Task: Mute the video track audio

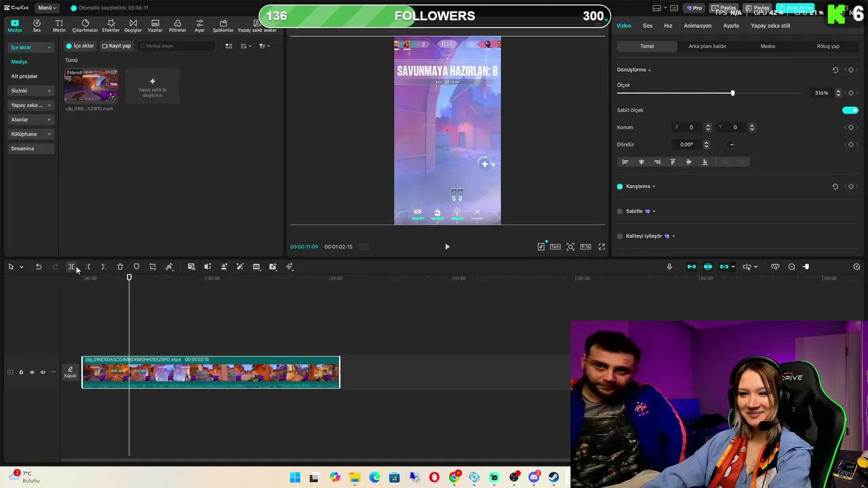Action: click(x=43, y=372)
